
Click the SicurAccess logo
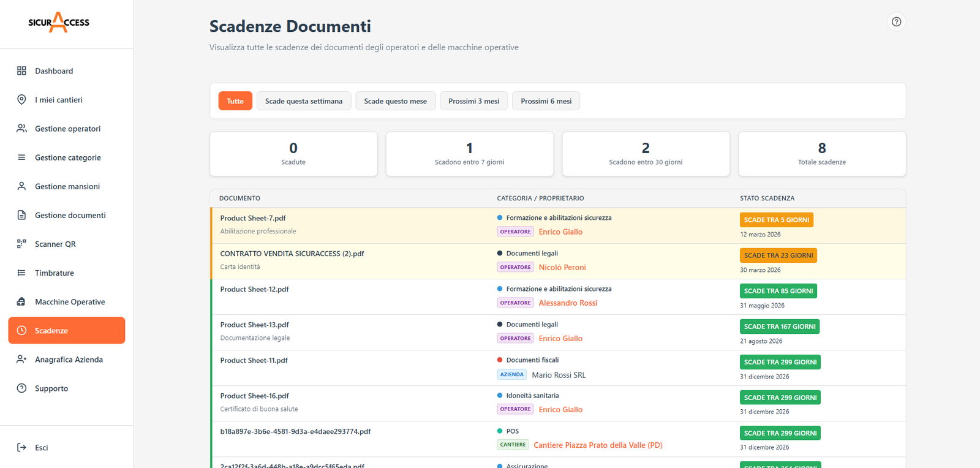point(59,23)
